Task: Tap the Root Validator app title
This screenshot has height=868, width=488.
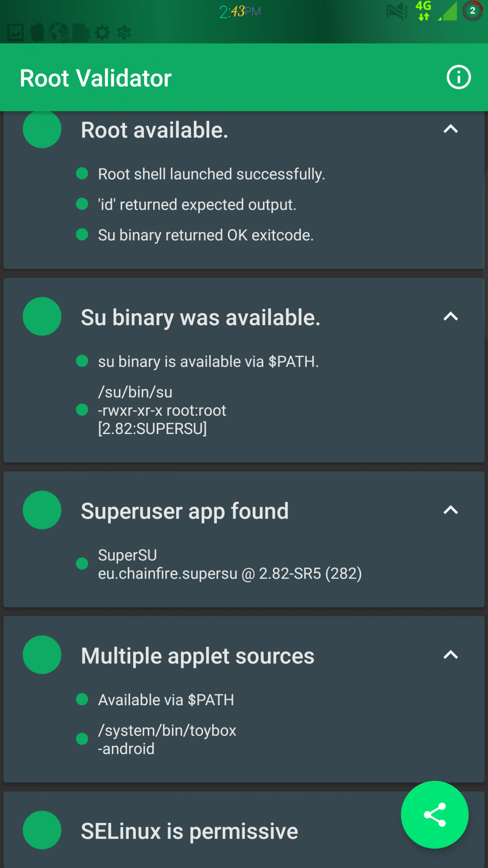Action: (x=96, y=78)
